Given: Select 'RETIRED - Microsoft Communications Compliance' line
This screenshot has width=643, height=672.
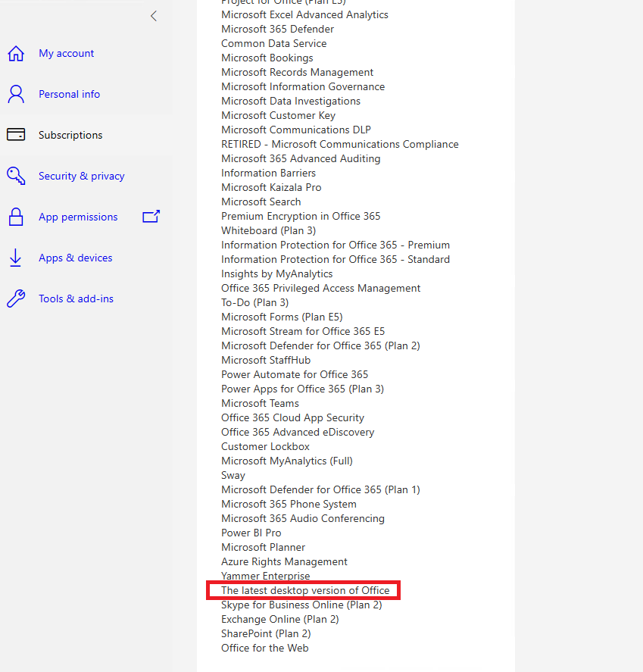Looking at the screenshot, I should point(340,144).
